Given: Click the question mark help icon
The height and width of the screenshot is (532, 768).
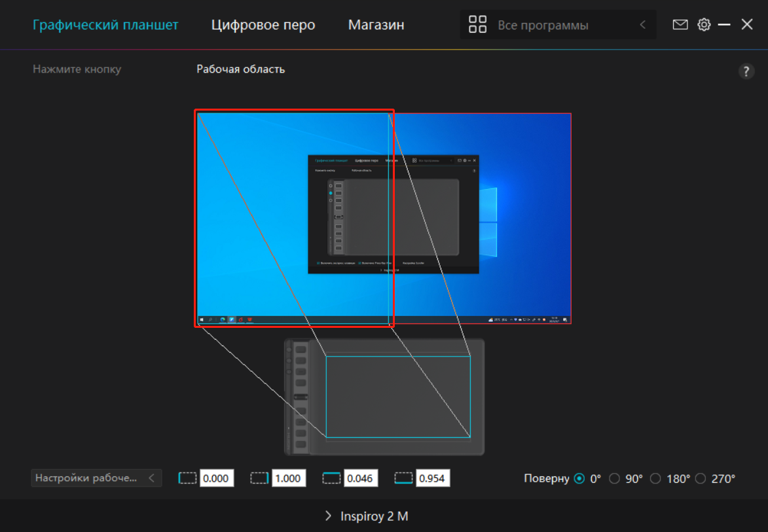Looking at the screenshot, I should pos(746,72).
